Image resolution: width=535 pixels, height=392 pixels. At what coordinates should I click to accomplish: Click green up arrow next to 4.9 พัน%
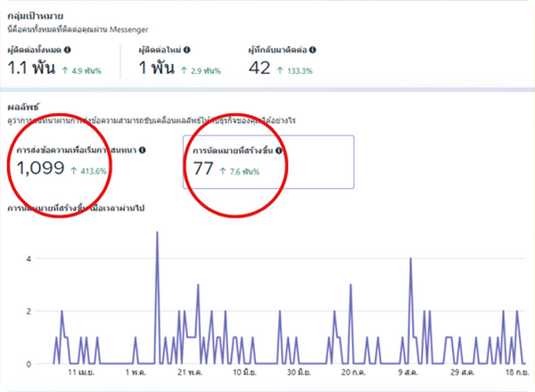pyautogui.click(x=66, y=69)
